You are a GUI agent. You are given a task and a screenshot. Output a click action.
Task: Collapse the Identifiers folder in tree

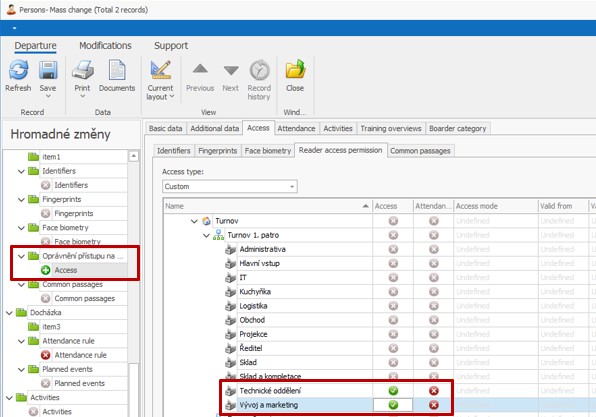coord(21,171)
